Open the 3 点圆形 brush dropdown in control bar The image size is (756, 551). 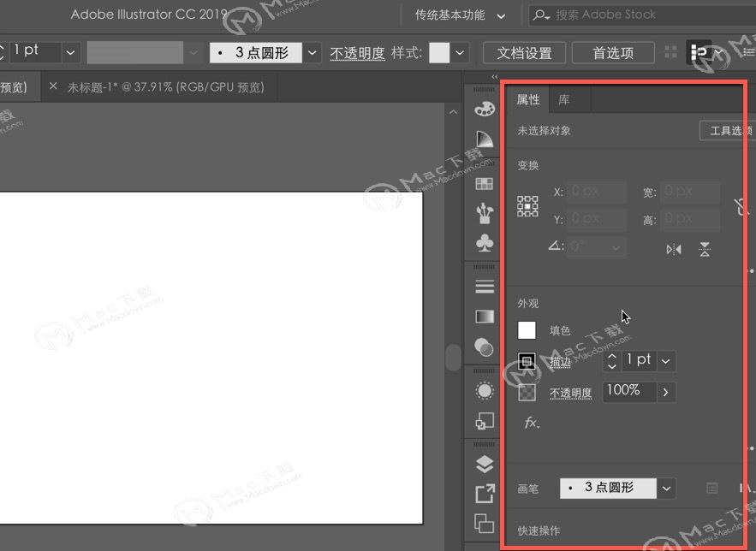tap(312, 52)
